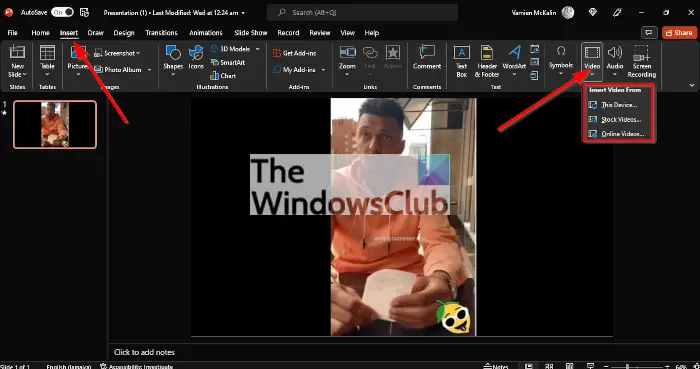Toggle the AutoSave switch
700x369 pixels.
(x=62, y=12)
